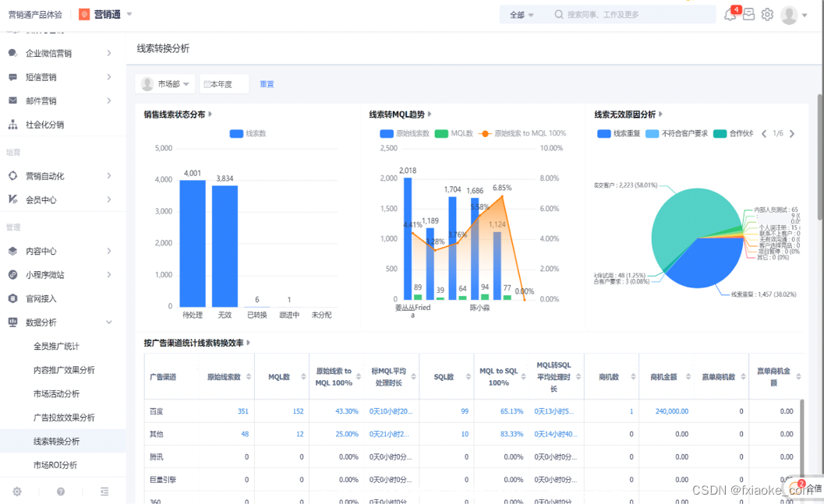Open 市场部 department dropdown
The width and height of the screenshot is (824, 504).
[165, 84]
